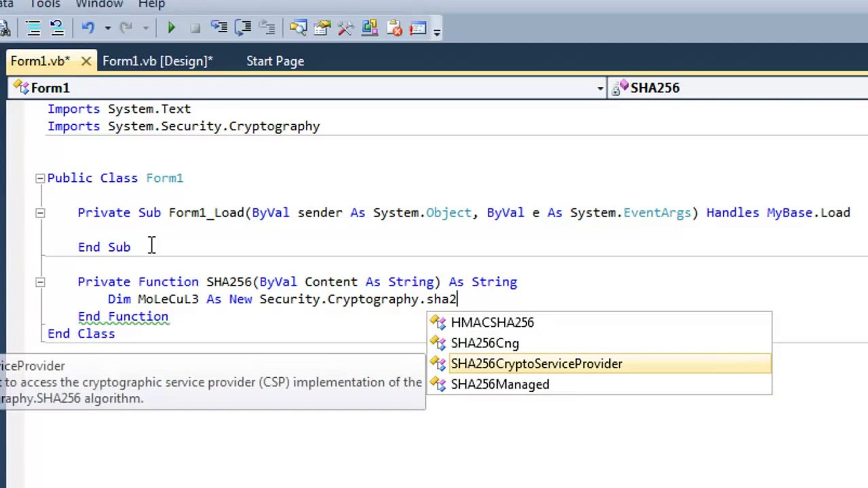Viewport: 868px width, 488px height.
Task: Click sha2 typed text after Cryptography
Action: [441, 299]
